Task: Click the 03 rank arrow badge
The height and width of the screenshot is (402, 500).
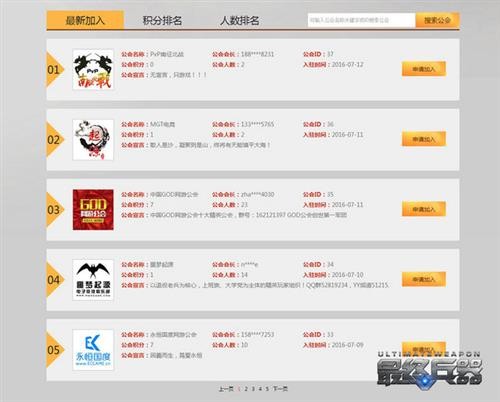Action: (x=55, y=210)
